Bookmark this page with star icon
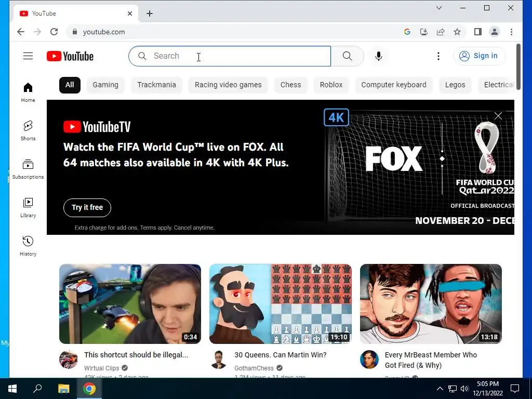The height and width of the screenshot is (399, 532). (457, 32)
